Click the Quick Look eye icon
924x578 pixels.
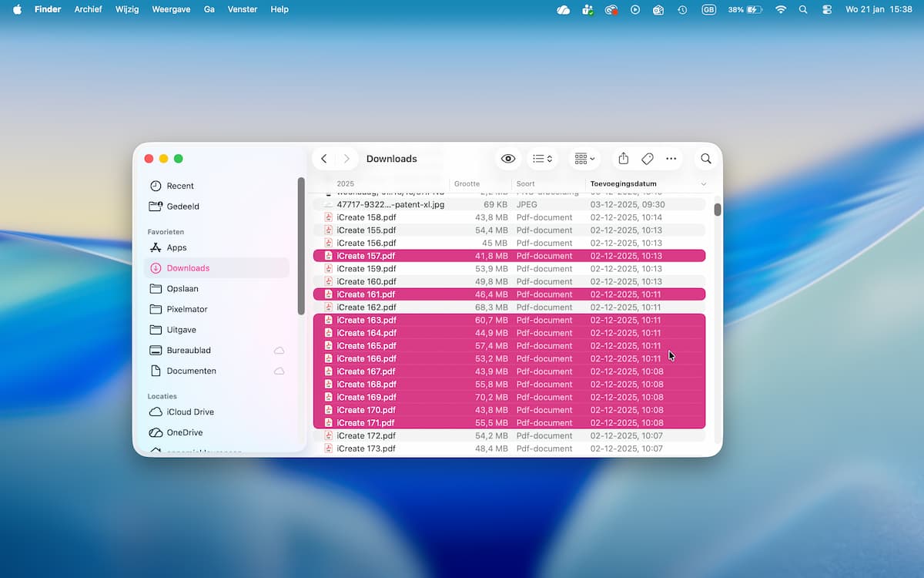[508, 159]
